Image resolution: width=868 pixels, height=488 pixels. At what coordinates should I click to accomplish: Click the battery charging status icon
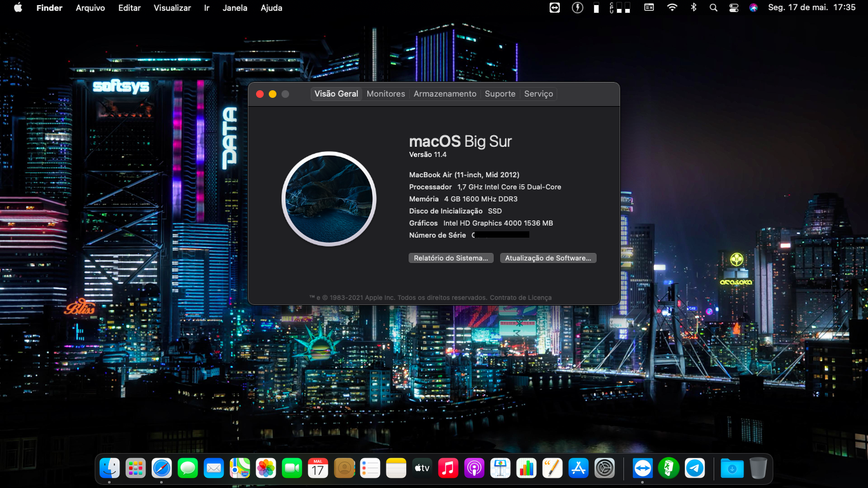[577, 8]
